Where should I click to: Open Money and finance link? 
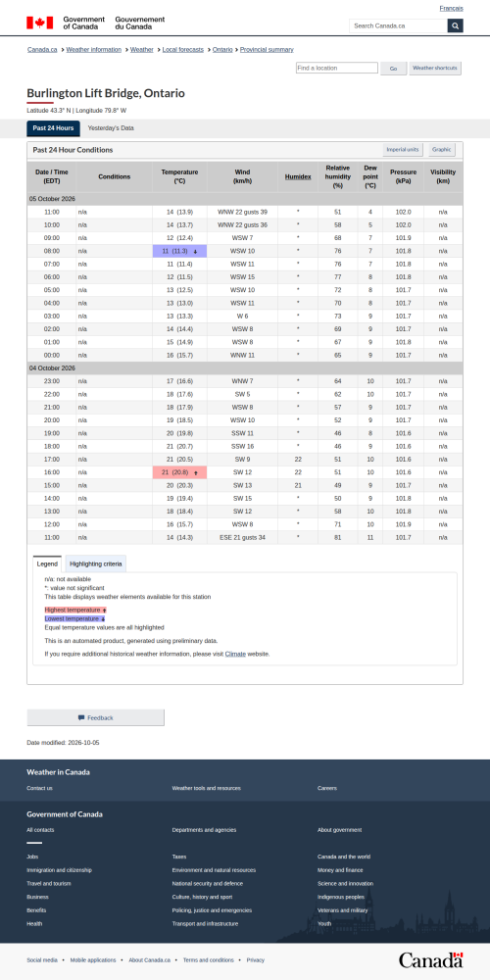(341, 870)
